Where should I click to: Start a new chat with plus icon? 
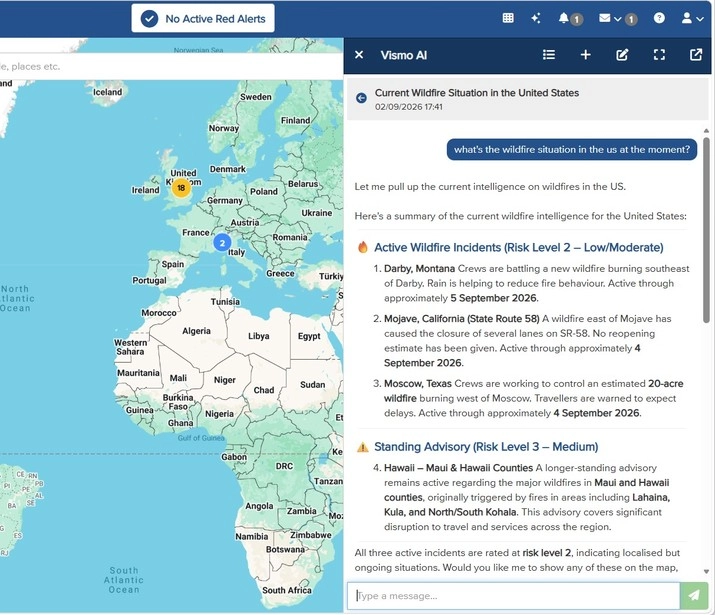pos(585,55)
